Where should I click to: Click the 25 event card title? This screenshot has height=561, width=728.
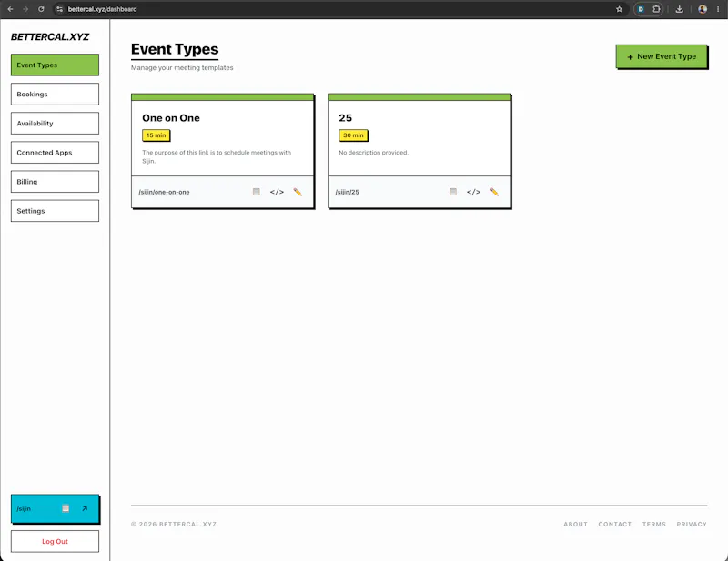[x=346, y=118]
